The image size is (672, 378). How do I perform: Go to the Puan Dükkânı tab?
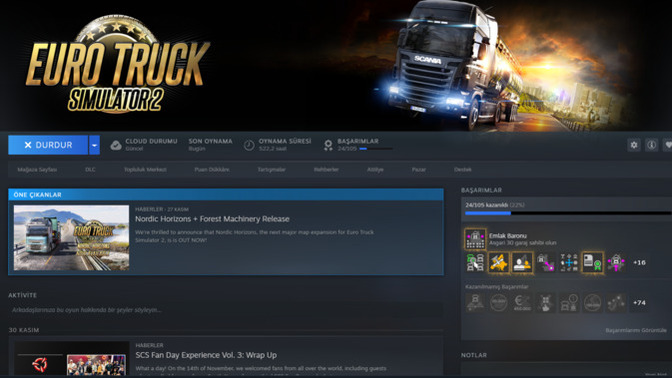[212, 170]
